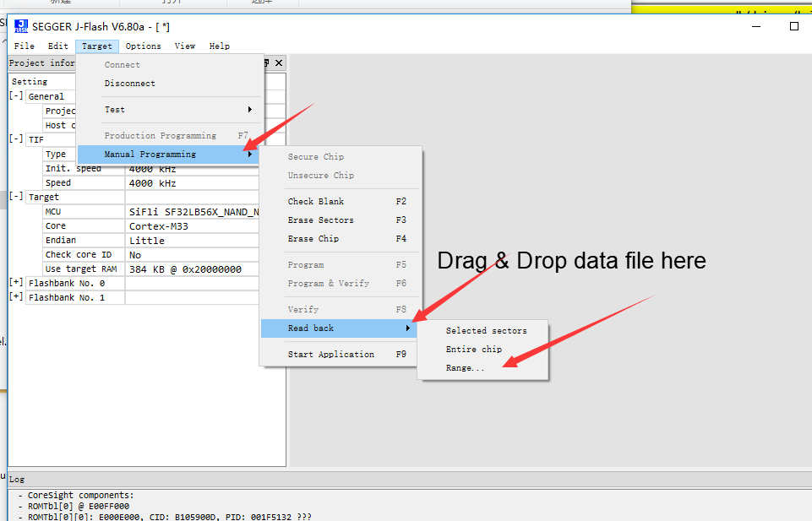Click Check Blank menu item

coord(341,201)
